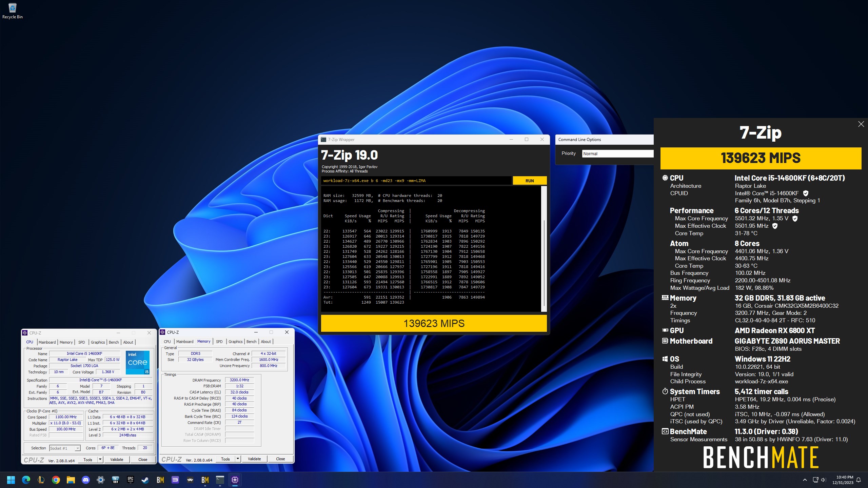Launch Microsoft Edge from the taskbar
Screen dimensions: 868x488
click(x=26, y=480)
